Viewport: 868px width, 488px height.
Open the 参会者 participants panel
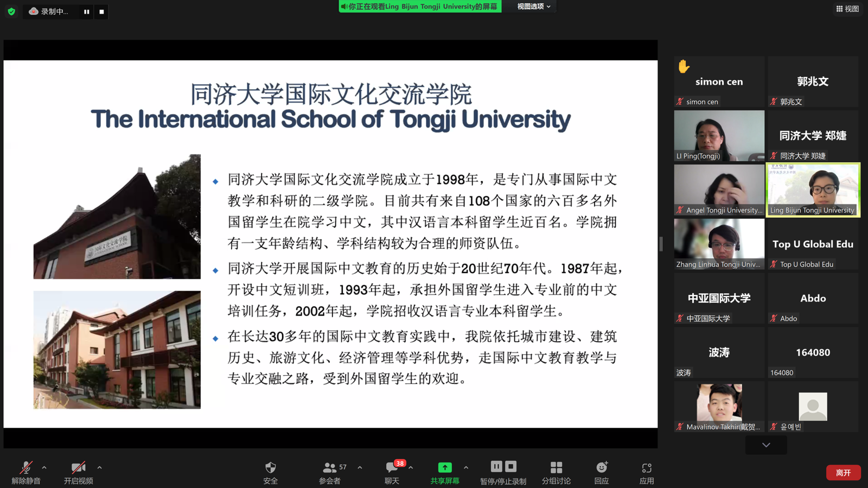(x=331, y=473)
